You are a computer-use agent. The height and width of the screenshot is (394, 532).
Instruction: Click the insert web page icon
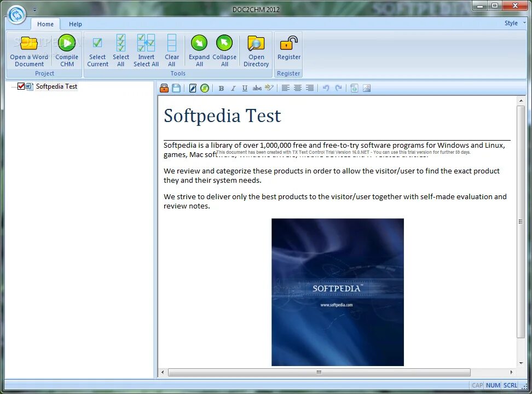click(x=354, y=88)
